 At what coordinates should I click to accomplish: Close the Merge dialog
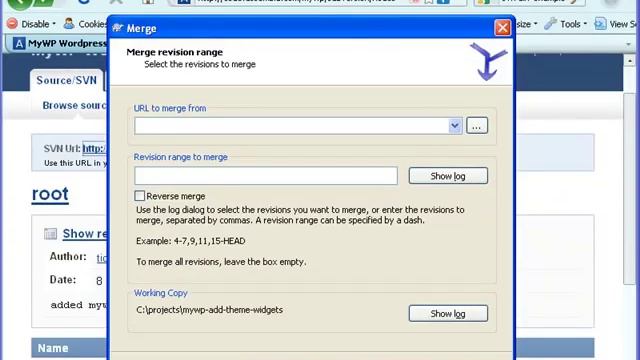(502, 28)
